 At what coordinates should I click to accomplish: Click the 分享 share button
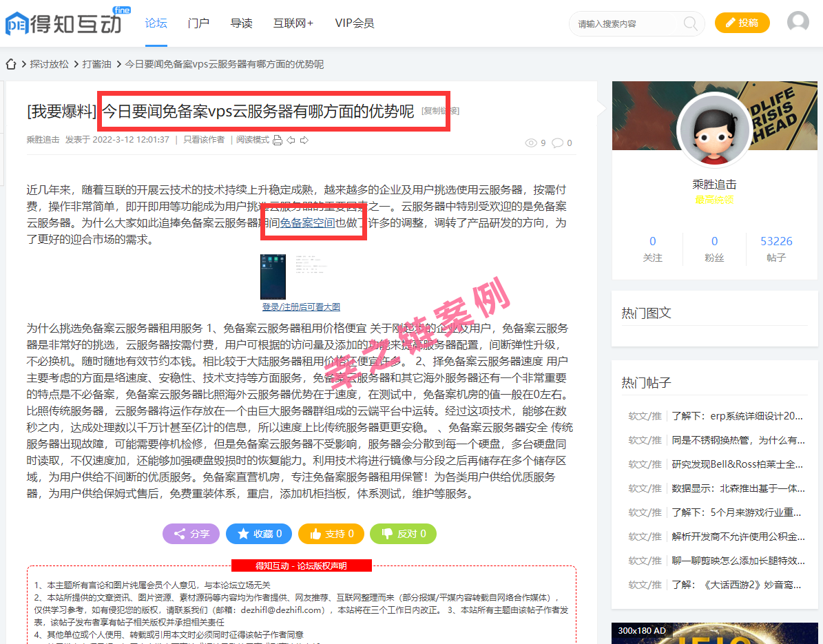pyautogui.click(x=191, y=534)
